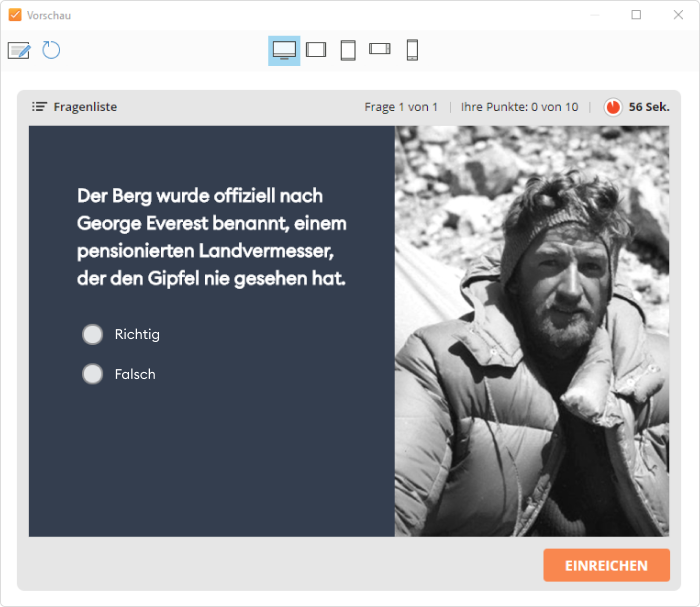Click the red timer clock icon
Screen dimensions: 700x607
pyautogui.click(x=613, y=107)
